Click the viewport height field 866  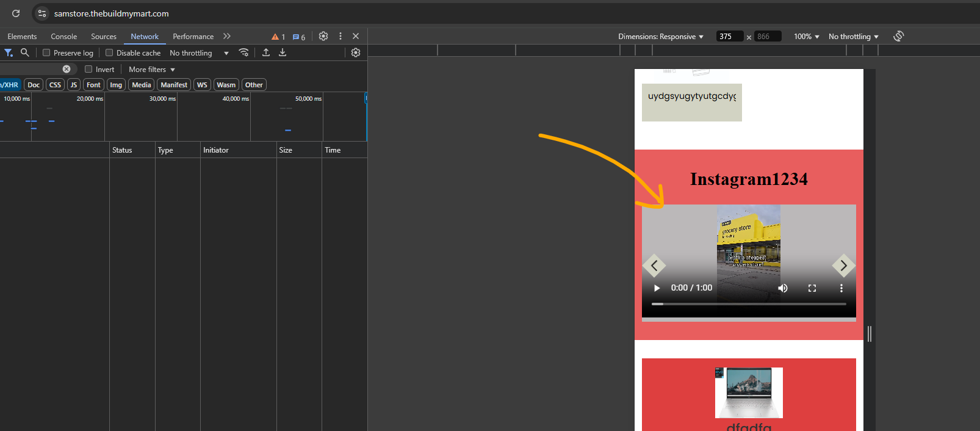tap(768, 37)
